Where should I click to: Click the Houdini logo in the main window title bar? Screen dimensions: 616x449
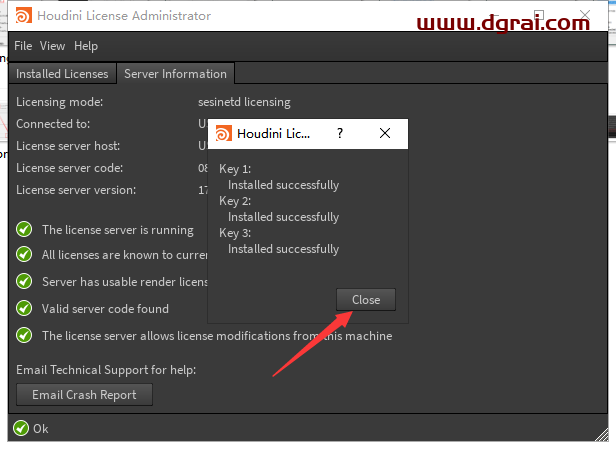click(x=24, y=16)
